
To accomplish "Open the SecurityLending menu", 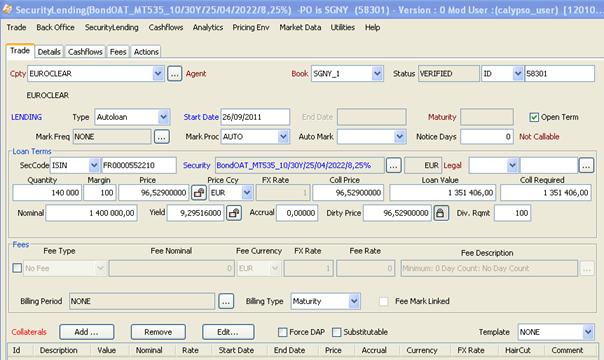I will 112,27.
